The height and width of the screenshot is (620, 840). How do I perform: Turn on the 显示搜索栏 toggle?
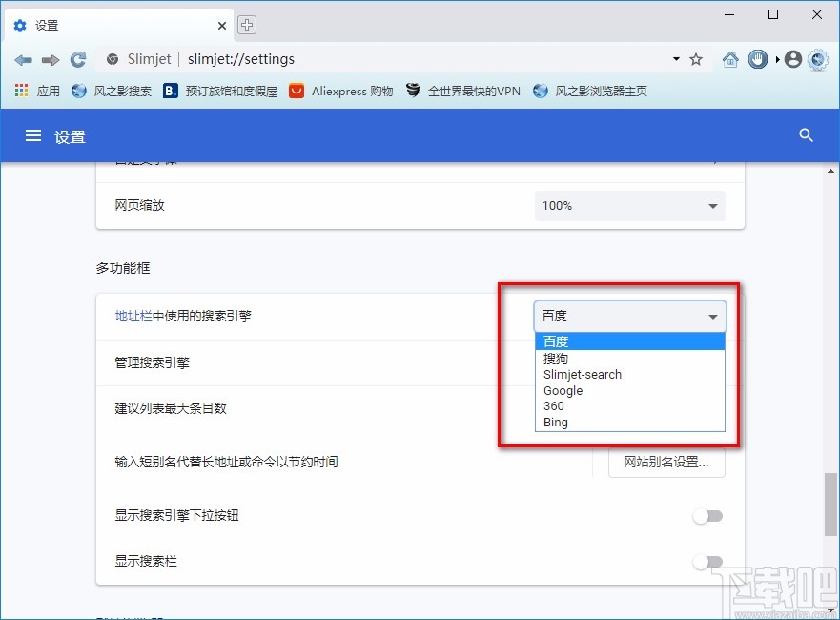coord(707,562)
